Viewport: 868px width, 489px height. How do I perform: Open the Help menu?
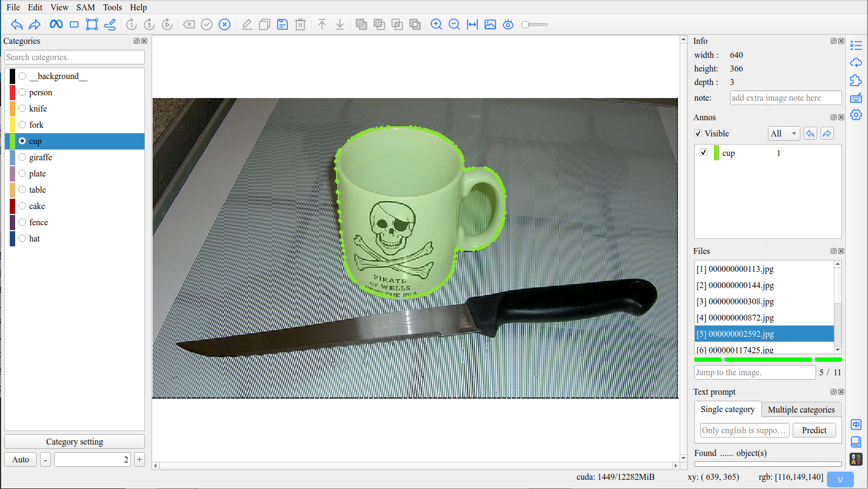[x=139, y=7]
